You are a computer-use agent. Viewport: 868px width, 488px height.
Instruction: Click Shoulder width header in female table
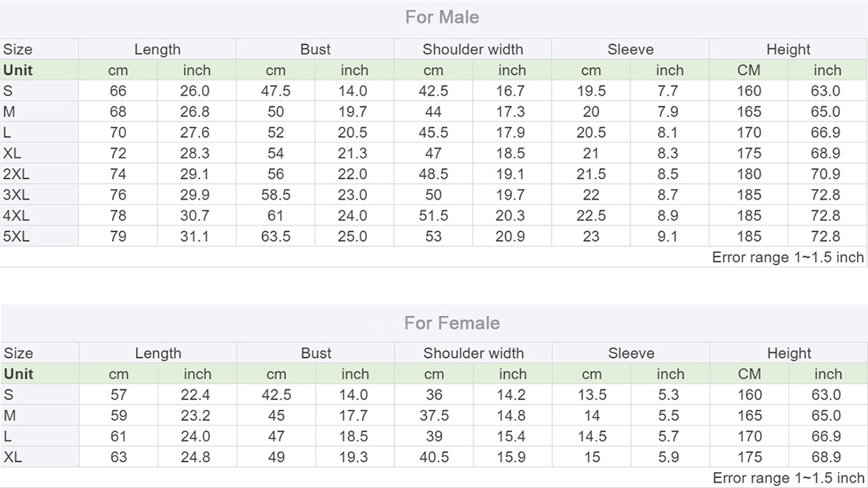click(x=473, y=353)
